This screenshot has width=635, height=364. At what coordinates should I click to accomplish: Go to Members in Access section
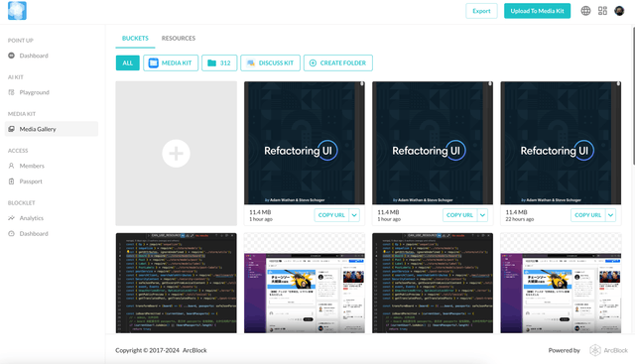point(32,166)
